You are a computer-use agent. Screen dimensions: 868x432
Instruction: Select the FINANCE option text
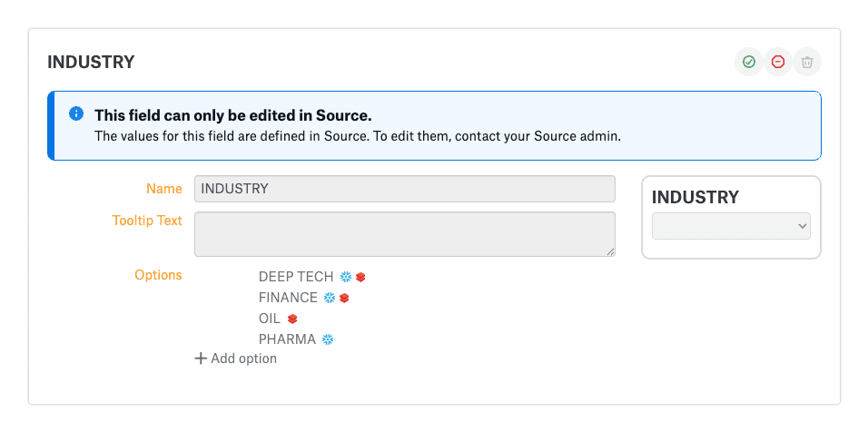pyautogui.click(x=288, y=298)
